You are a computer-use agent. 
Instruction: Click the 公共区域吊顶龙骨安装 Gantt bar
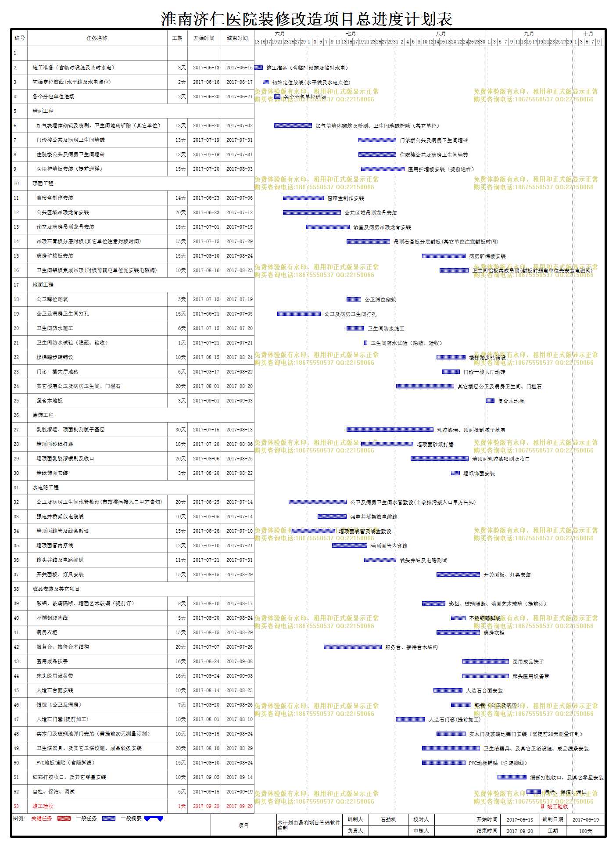click(x=312, y=212)
